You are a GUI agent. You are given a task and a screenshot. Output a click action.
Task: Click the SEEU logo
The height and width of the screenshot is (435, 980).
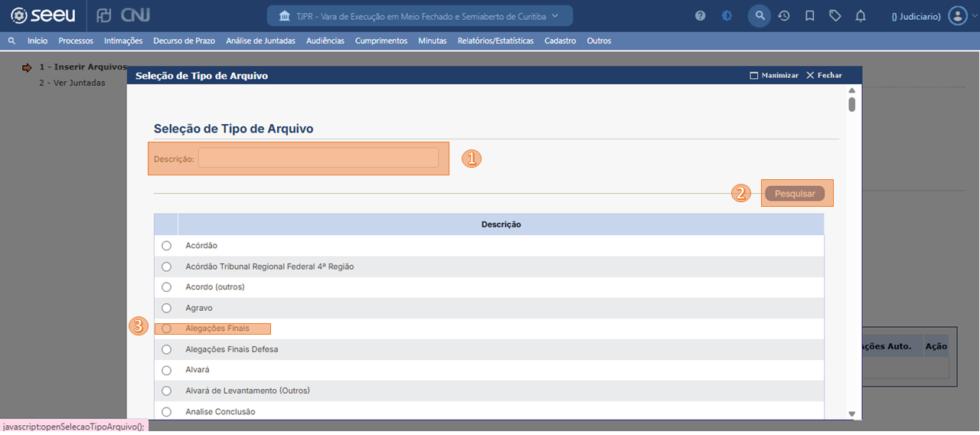[43, 16]
